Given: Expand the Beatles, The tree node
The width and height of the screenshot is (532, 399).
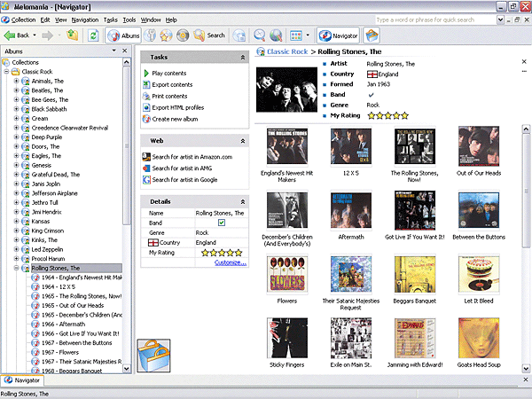Looking at the screenshot, I should point(16,90).
